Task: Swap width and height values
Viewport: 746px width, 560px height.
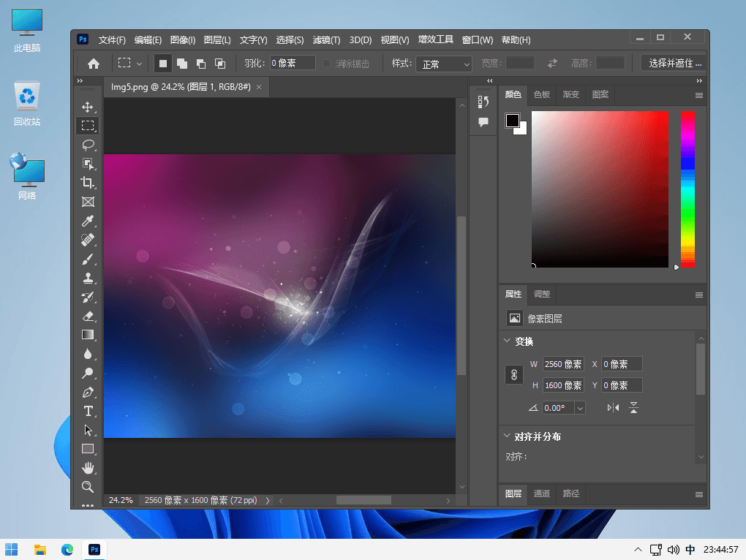Action: [x=552, y=63]
